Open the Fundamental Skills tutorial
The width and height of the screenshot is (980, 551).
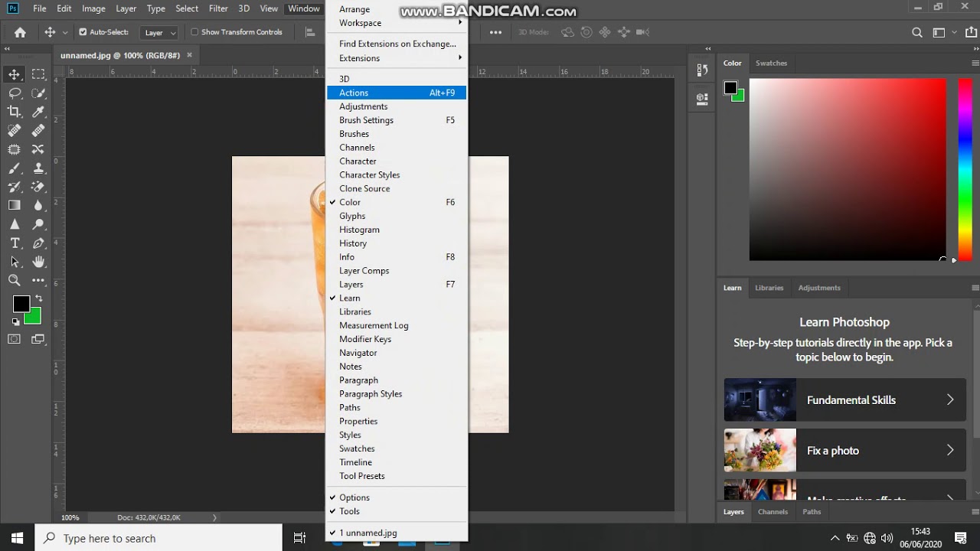(844, 399)
